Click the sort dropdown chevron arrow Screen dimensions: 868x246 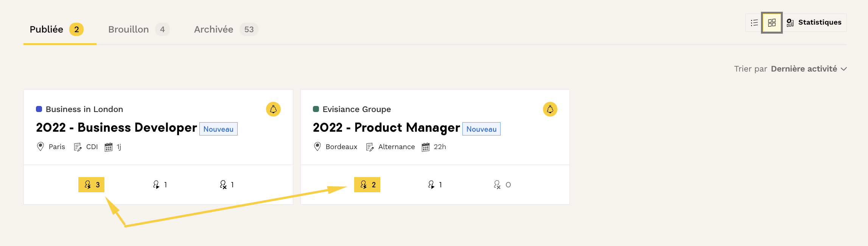point(844,69)
